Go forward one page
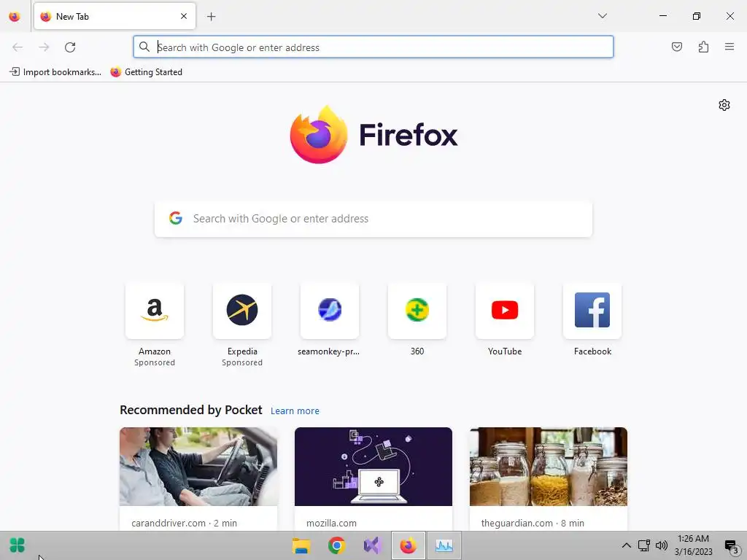This screenshot has height=560, width=747. [x=44, y=47]
